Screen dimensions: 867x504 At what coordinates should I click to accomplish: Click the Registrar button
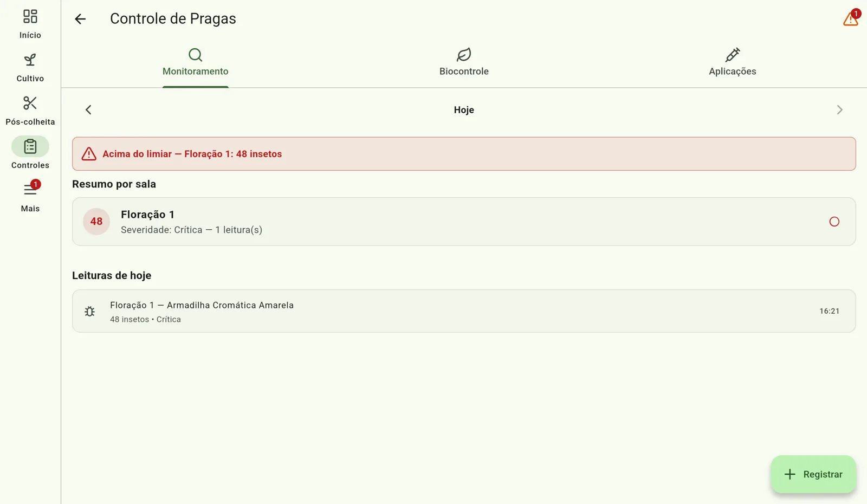(x=813, y=474)
